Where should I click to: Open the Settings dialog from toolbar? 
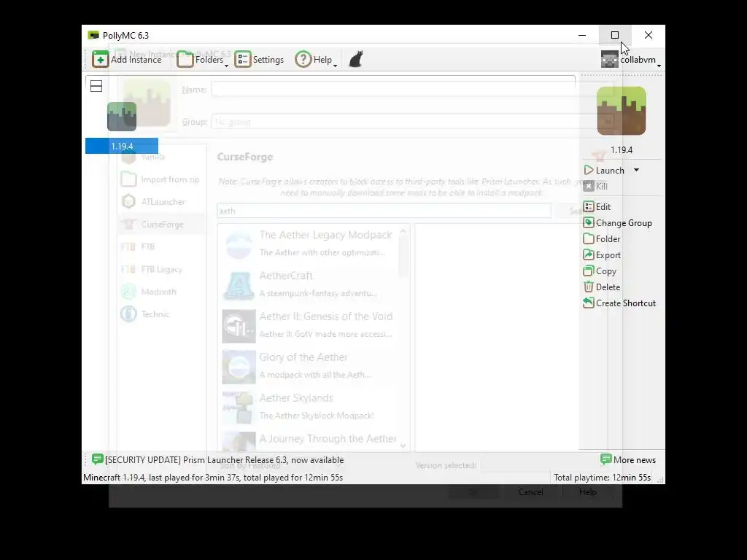[259, 60]
